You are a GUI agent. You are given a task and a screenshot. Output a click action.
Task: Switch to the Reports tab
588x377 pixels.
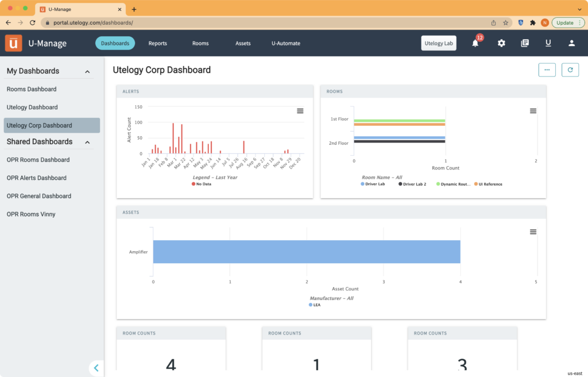click(157, 43)
